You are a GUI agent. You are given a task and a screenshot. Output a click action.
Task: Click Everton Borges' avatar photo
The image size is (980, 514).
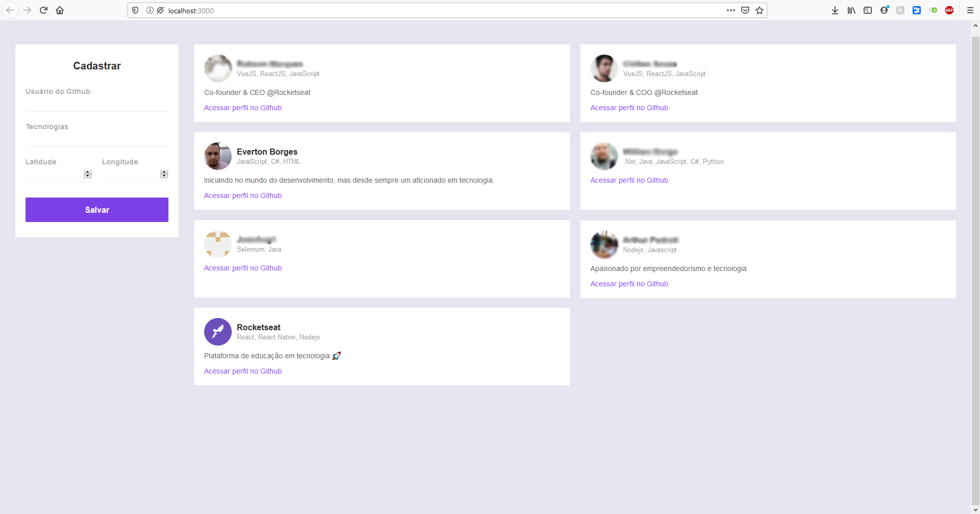pyautogui.click(x=218, y=156)
